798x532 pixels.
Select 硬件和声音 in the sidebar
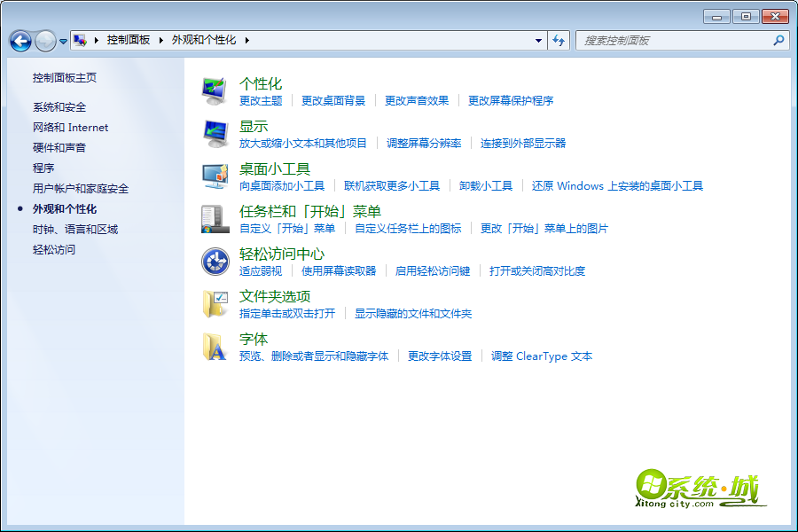[x=59, y=148]
